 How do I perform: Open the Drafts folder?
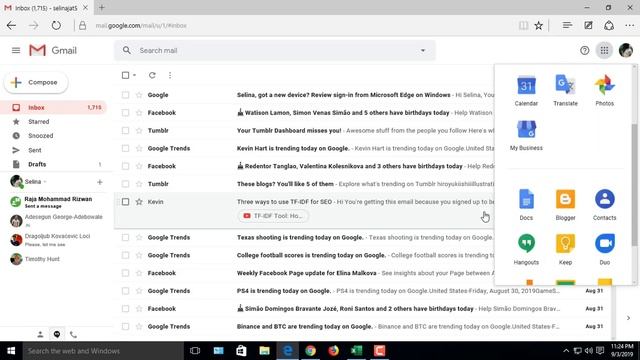point(54,164)
